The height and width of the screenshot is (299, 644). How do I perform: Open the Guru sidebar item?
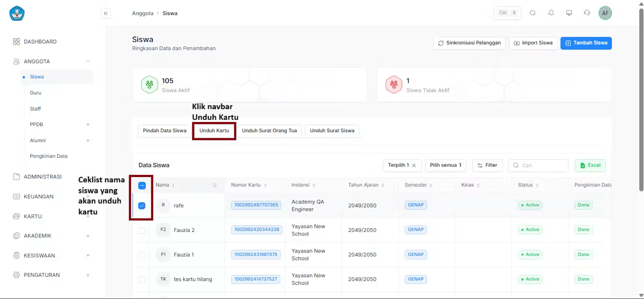(36, 93)
